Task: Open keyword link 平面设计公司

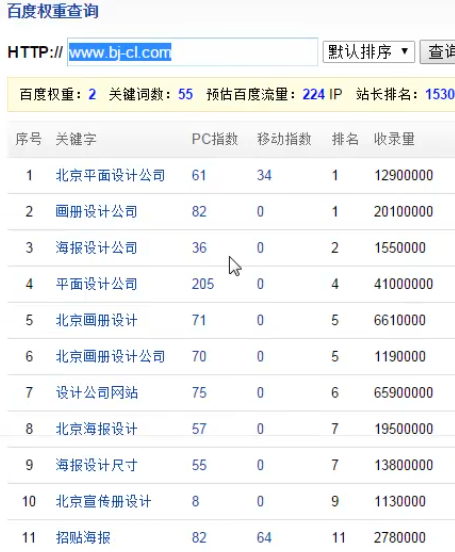Action: [x=96, y=284]
